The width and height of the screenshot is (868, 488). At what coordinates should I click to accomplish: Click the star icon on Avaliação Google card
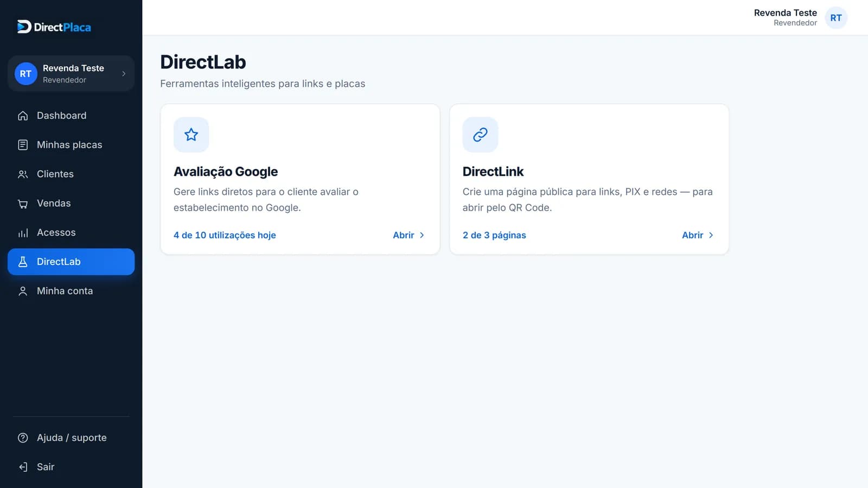click(191, 135)
